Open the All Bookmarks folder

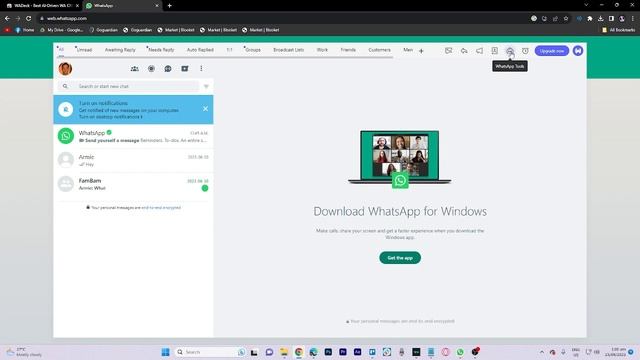coord(618,30)
